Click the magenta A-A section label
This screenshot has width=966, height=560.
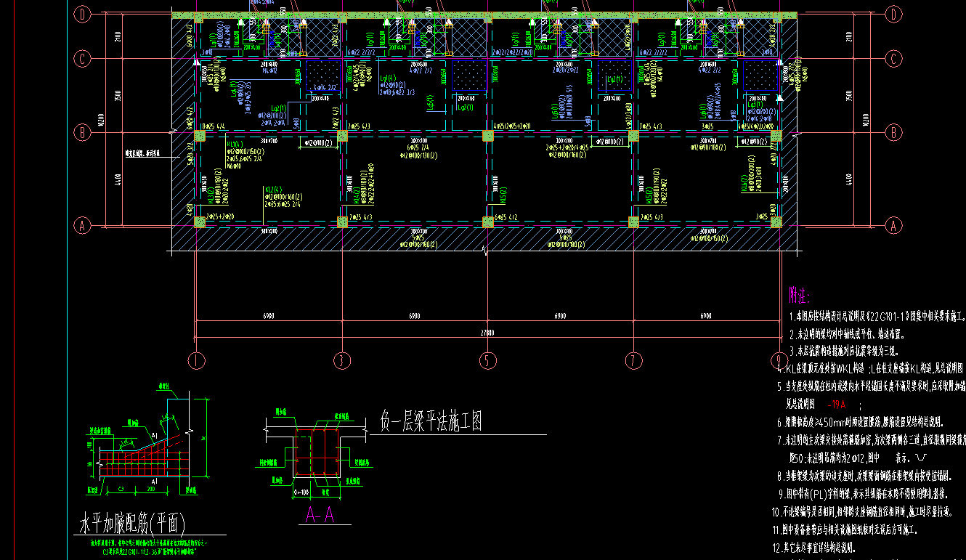(320, 516)
